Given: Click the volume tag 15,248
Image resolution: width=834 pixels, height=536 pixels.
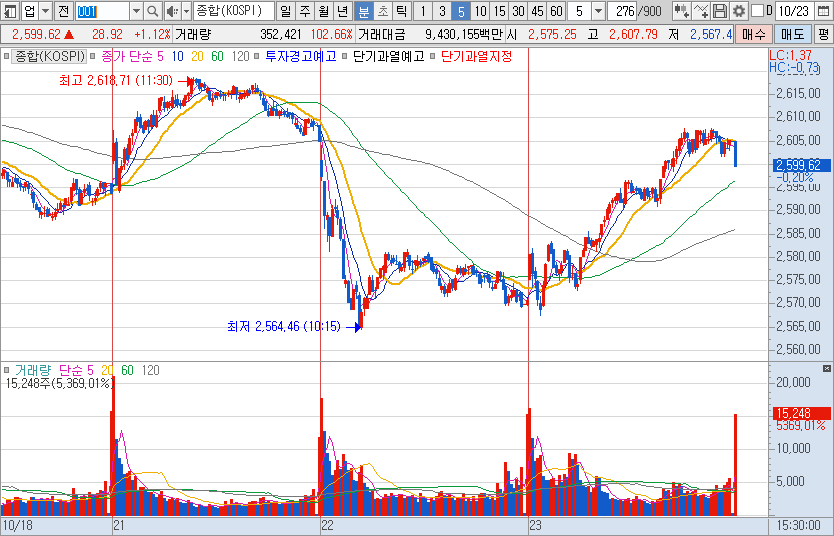Looking at the screenshot, I should point(802,413).
